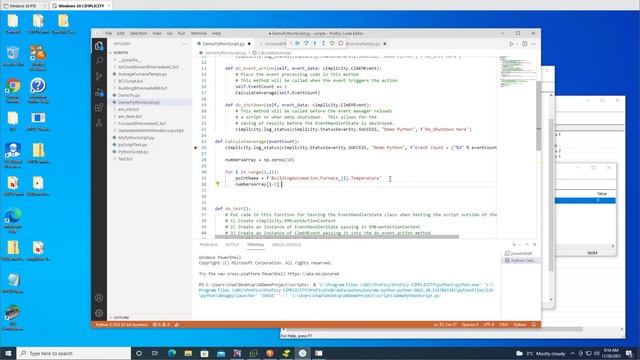Toggle the breakpoint dot on line 26
This screenshot has height=360, width=640.
(x=196, y=147)
